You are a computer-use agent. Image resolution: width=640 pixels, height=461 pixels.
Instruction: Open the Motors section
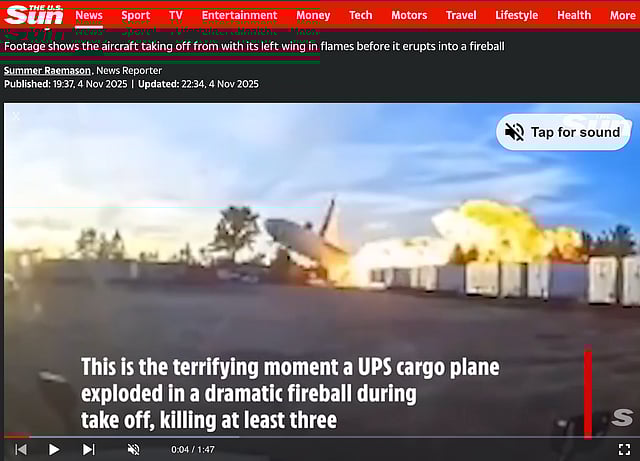coord(409,16)
